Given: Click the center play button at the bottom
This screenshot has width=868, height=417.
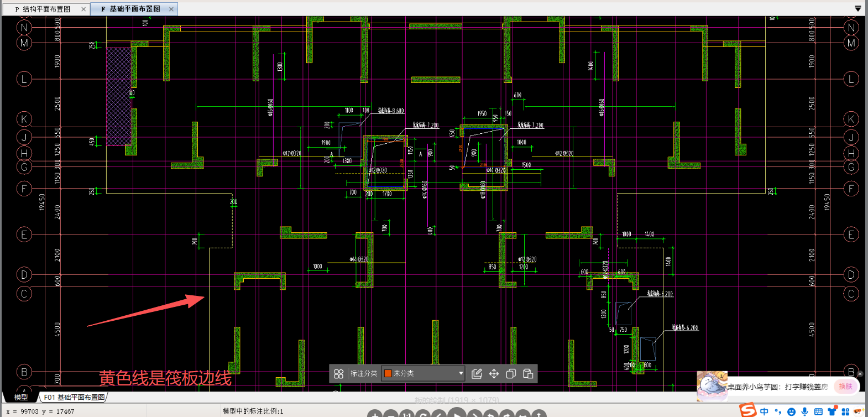Looking at the screenshot, I should coord(456,413).
